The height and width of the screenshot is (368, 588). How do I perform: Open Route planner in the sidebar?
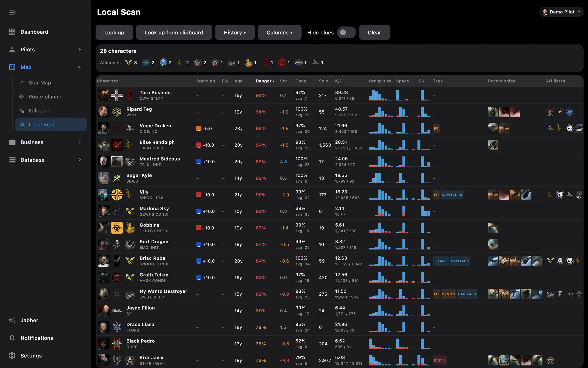51,97
